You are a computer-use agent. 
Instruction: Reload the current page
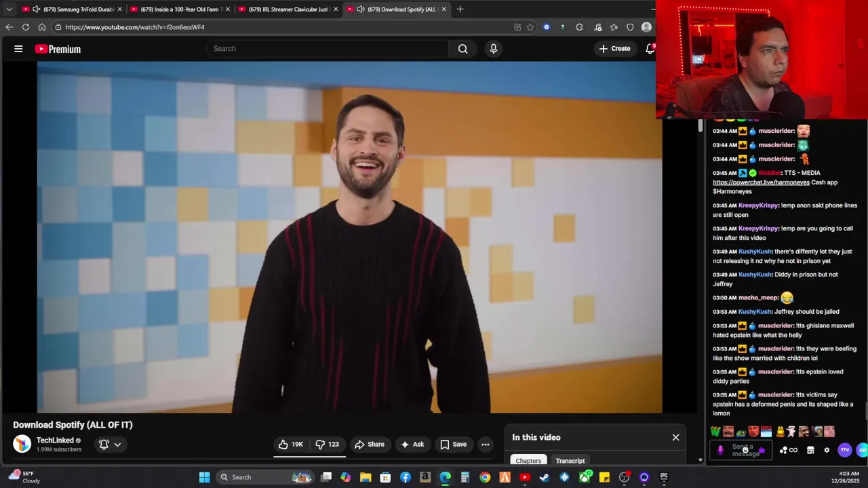pos(25,27)
